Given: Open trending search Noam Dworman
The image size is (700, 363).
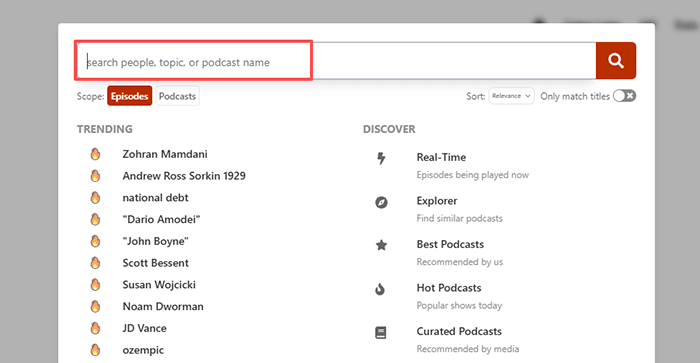Looking at the screenshot, I should click(x=163, y=306).
